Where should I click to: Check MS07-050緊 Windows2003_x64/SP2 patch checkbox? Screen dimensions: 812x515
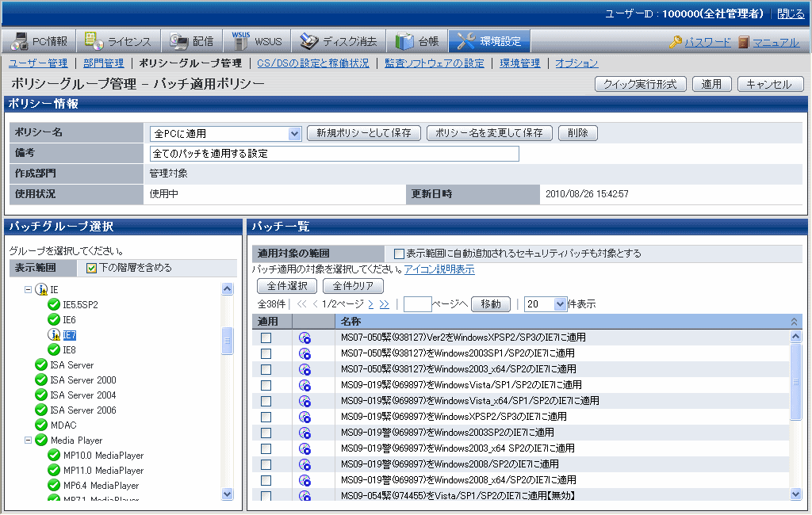266,369
